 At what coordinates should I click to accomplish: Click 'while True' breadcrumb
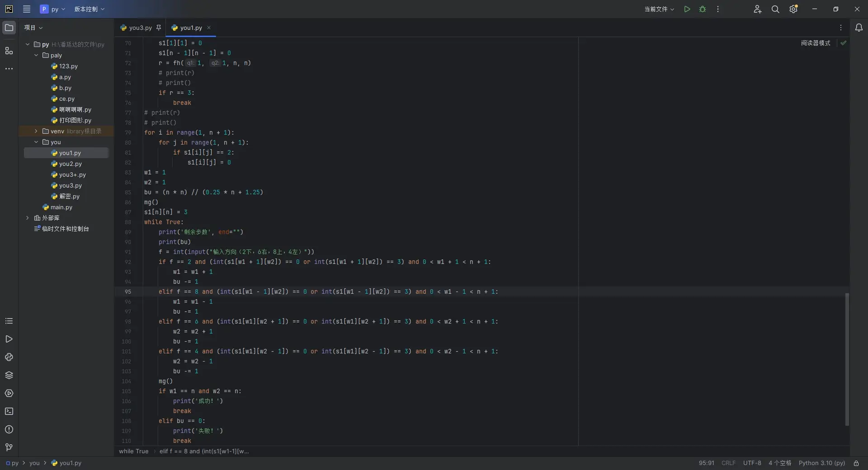pos(133,451)
